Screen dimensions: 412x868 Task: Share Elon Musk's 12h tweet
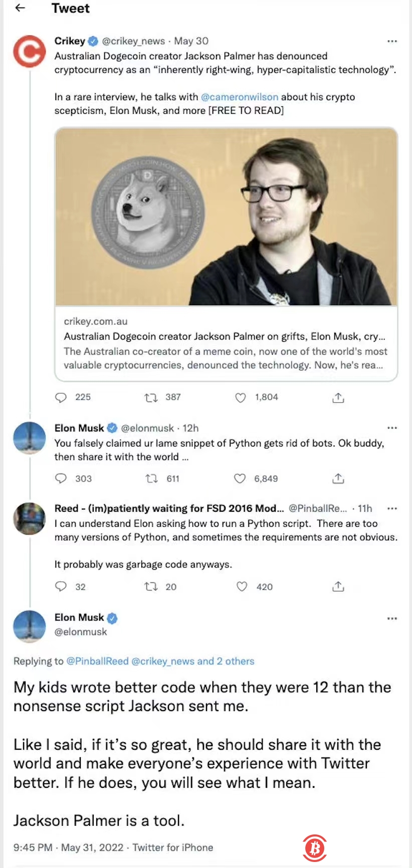tap(338, 479)
